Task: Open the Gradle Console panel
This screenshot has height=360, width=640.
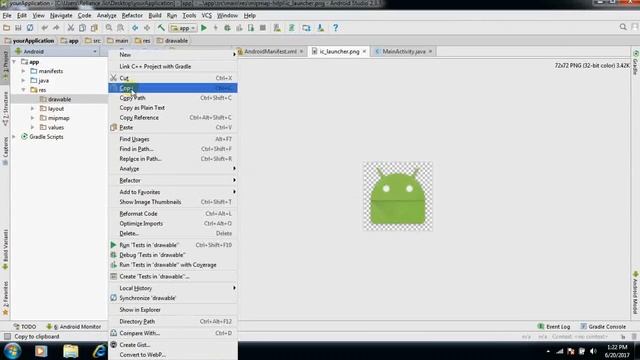Action: (x=603, y=327)
